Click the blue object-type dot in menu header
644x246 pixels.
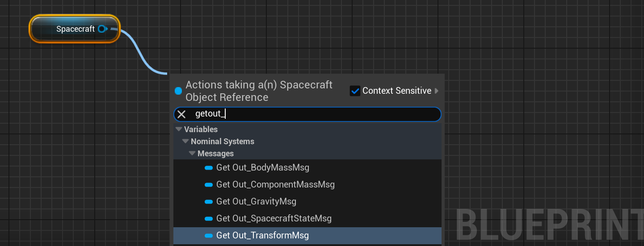pos(179,91)
